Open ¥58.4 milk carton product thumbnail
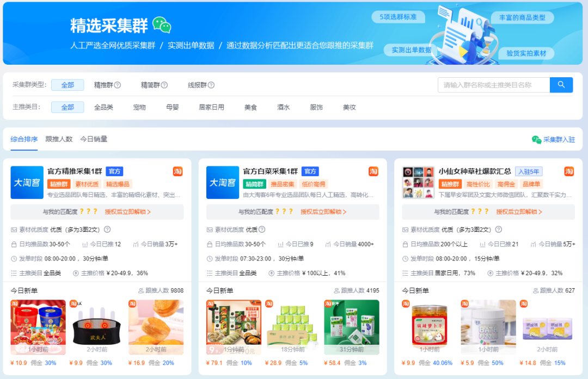588x379 pixels. coord(352,327)
